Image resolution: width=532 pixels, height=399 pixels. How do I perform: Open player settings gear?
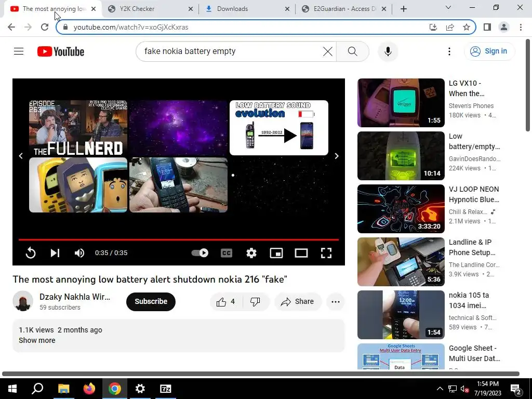point(251,253)
